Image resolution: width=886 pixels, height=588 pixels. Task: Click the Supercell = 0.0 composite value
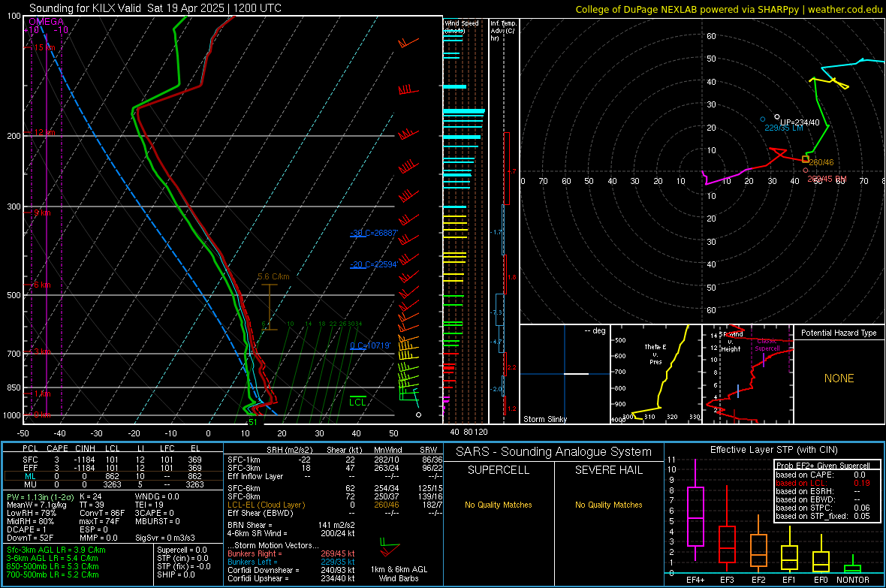pos(182,550)
